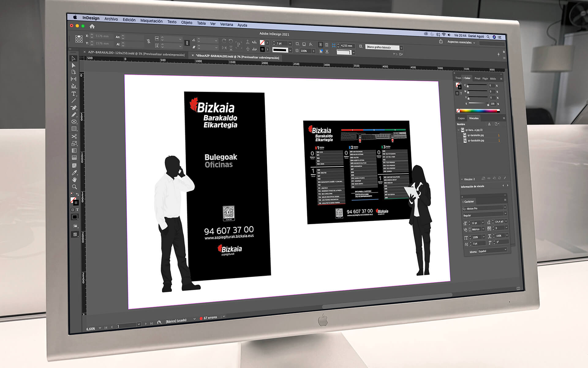Pick the Eyedropper tool

tap(74, 173)
